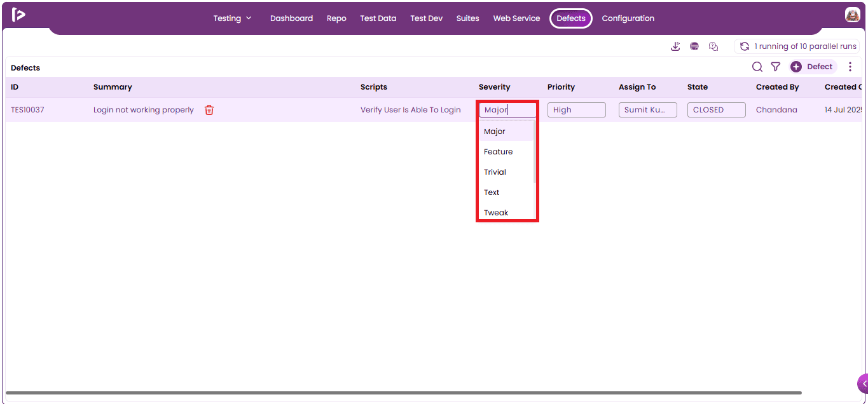Viewport: 868px width, 404px height.
Task: Click the app logo in the header
Action: [18, 15]
